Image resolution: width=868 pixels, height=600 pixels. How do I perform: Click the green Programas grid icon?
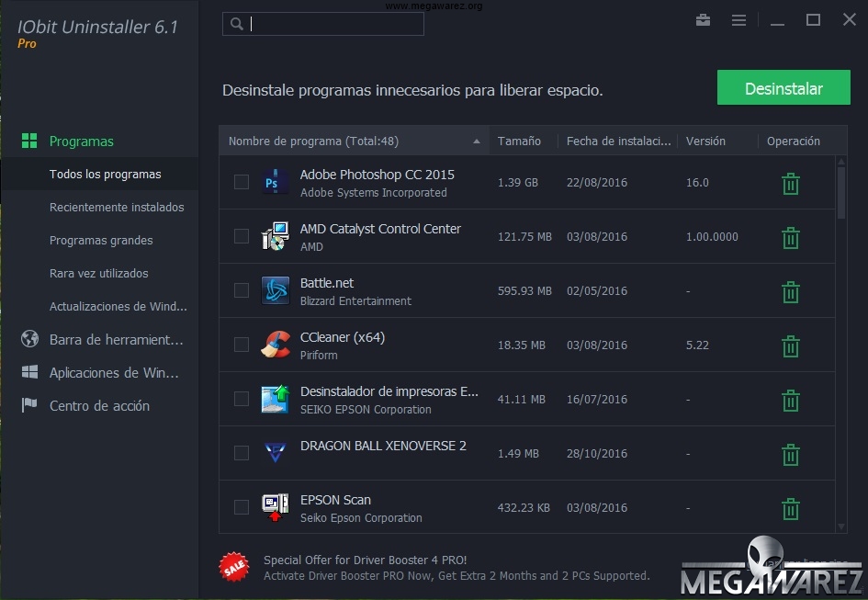tap(29, 141)
